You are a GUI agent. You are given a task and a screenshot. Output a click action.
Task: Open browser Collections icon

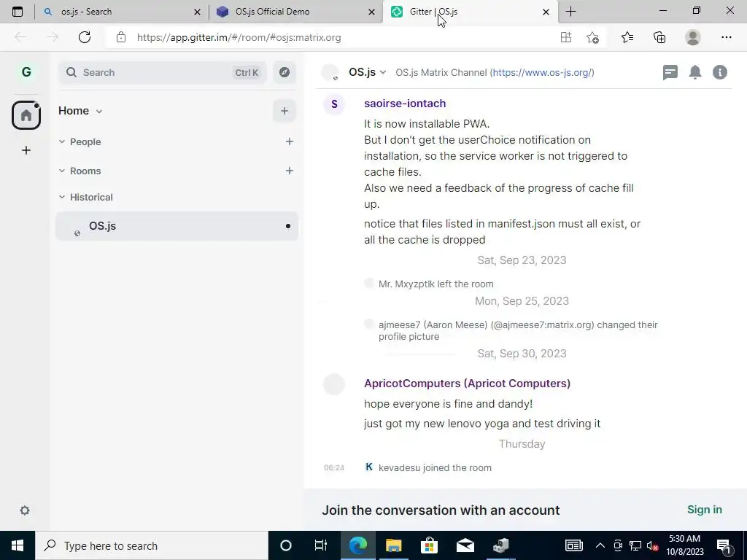point(659,37)
